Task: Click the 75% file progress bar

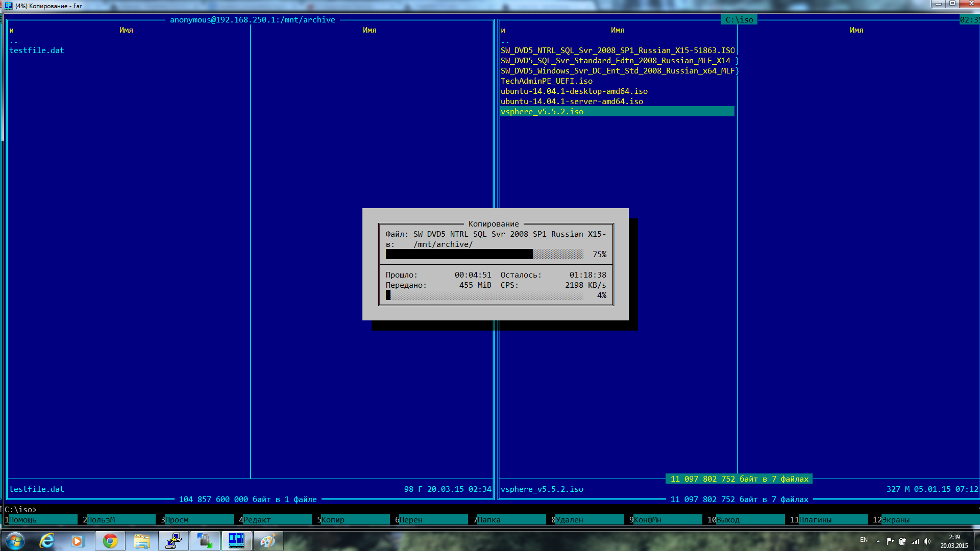Action: tap(484, 254)
